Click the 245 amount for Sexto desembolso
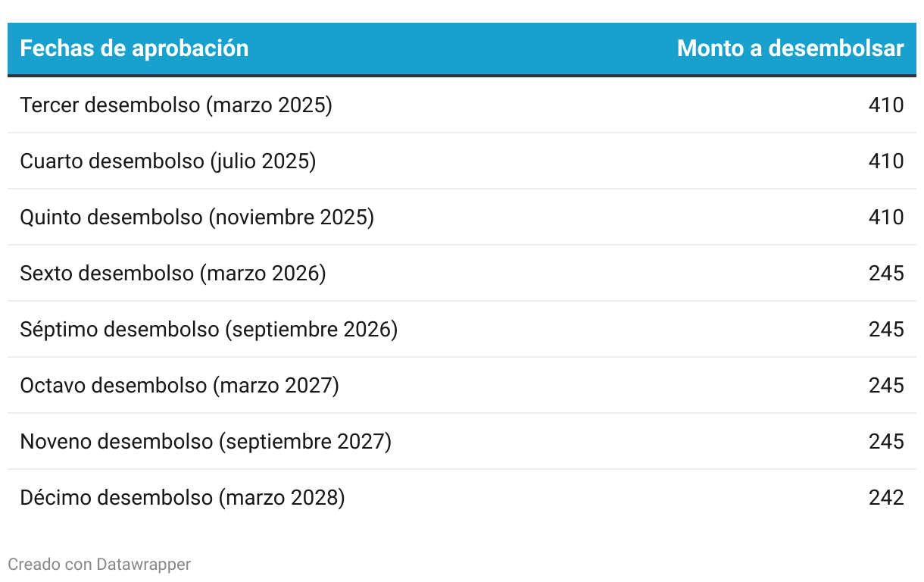Image resolution: width=924 pixels, height=582 pixels. (886, 273)
